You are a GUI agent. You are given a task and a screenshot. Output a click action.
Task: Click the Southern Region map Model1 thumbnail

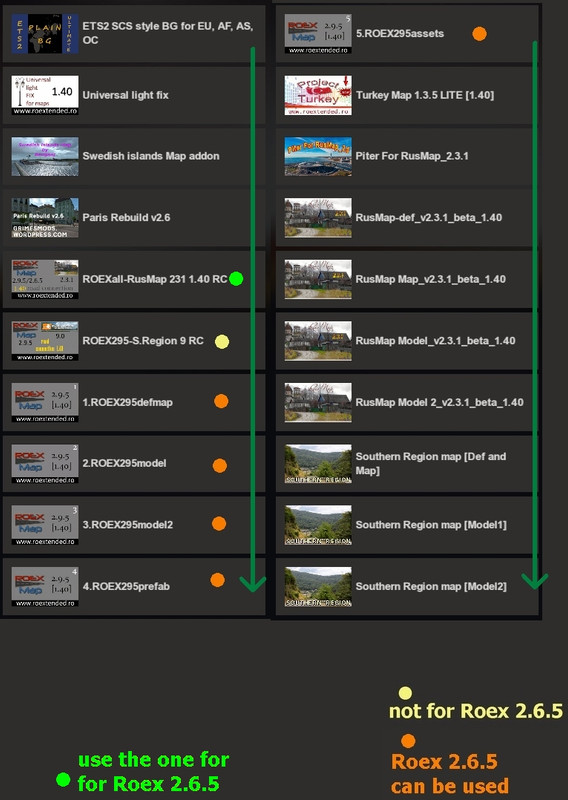click(318, 525)
